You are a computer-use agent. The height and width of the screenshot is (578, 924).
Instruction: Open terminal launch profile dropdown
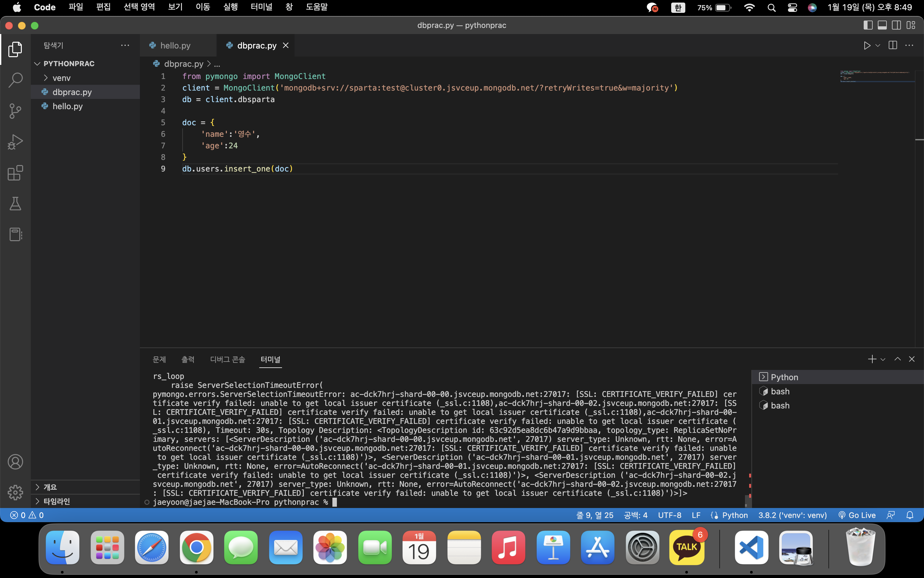click(883, 359)
